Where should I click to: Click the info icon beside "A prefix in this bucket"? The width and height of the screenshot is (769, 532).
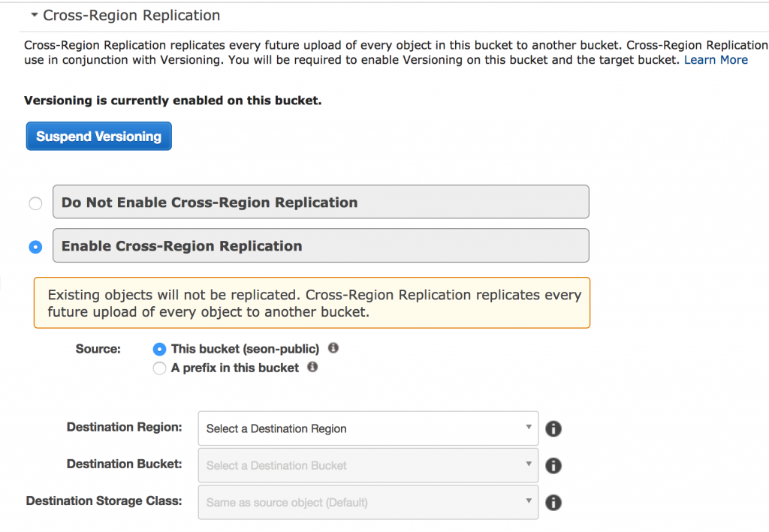tap(312, 368)
